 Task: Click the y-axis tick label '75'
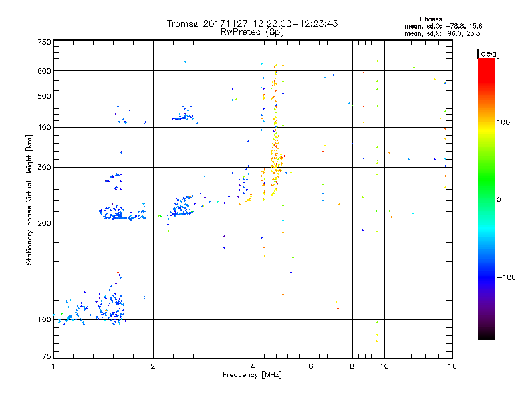(x=47, y=356)
